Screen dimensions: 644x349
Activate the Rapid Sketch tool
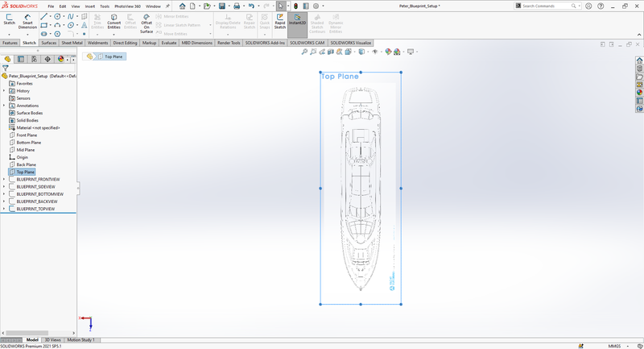280,22
